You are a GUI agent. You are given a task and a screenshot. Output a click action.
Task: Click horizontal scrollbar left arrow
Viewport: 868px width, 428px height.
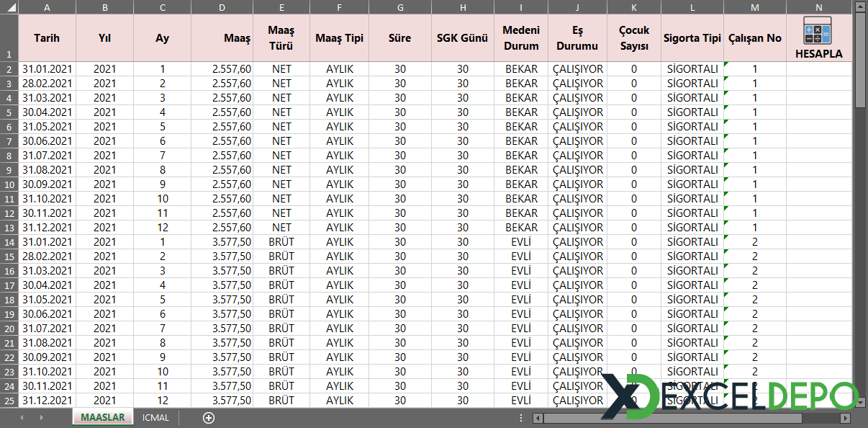537,418
